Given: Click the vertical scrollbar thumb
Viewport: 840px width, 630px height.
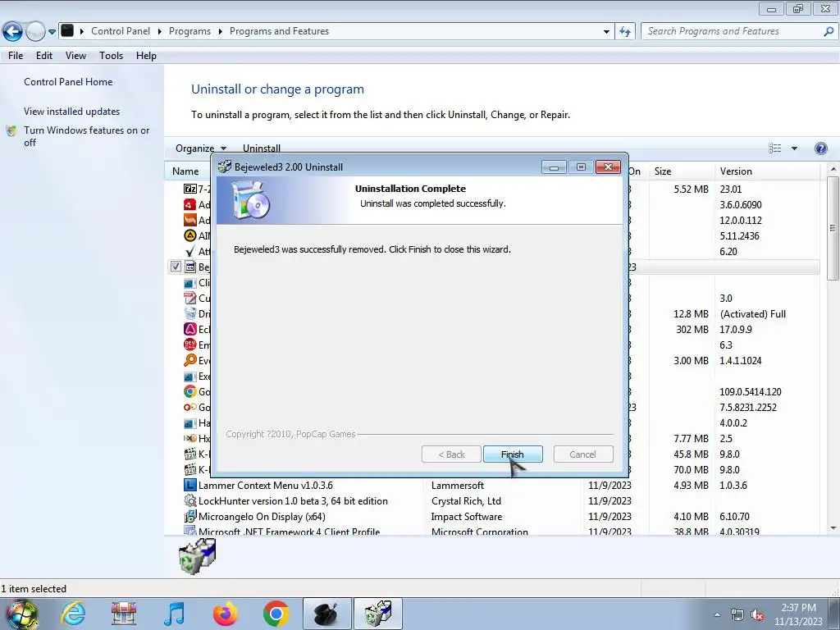Looking at the screenshot, I should (x=833, y=228).
